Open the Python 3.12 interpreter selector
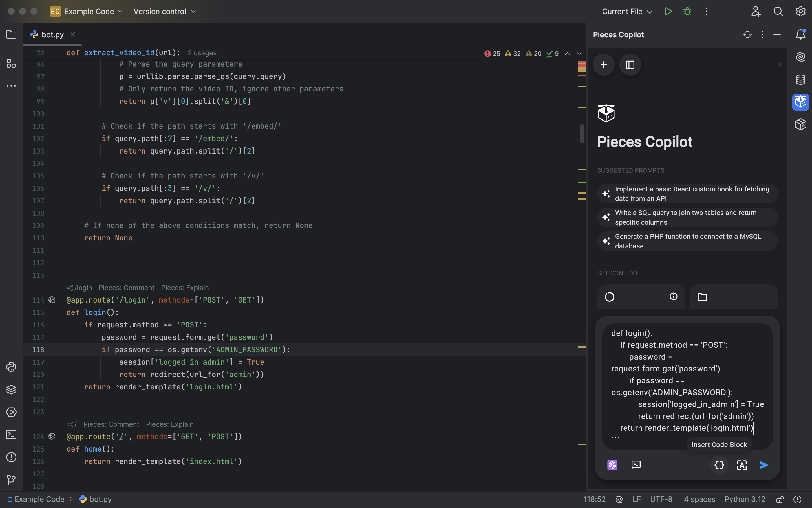 745,499
